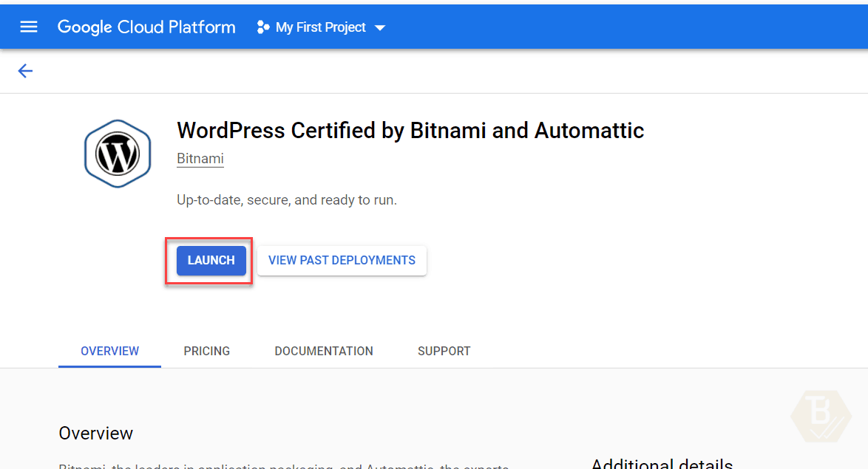Open the Bitnami publisher link
The height and width of the screenshot is (469, 868).
click(x=200, y=158)
